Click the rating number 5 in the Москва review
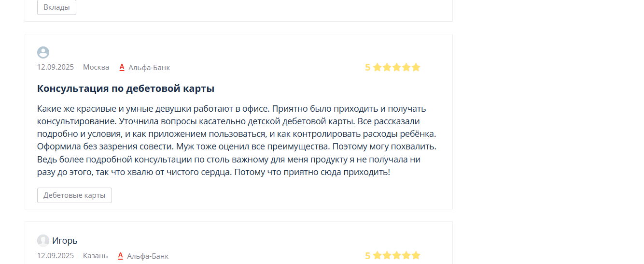This screenshot has width=644, height=264. pos(368,67)
